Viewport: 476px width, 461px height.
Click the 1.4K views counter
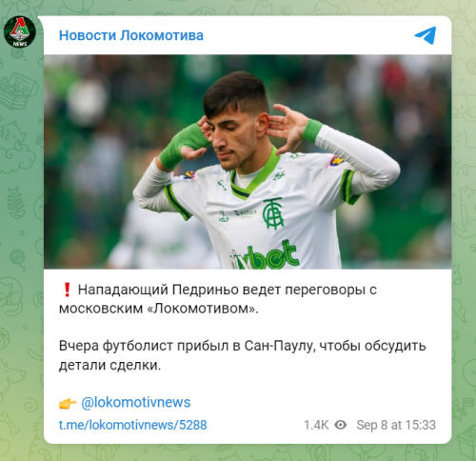tap(316, 425)
